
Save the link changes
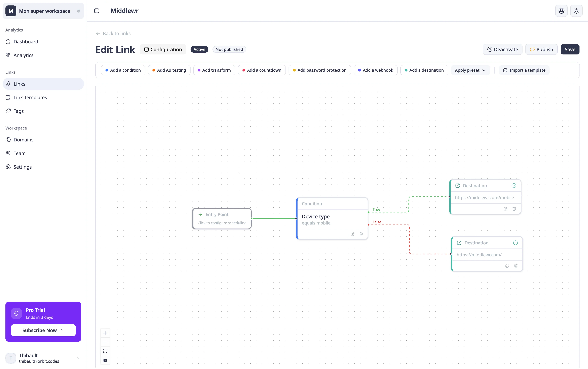click(x=570, y=50)
